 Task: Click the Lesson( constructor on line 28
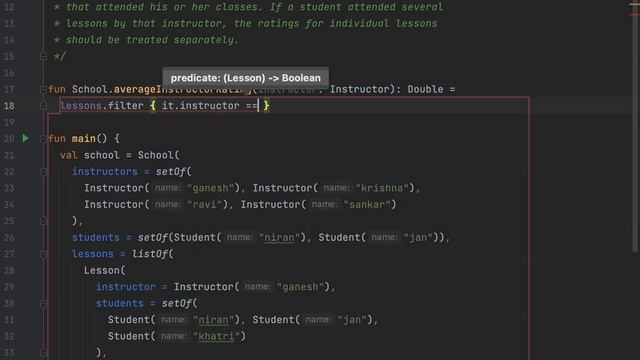pos(105,270)
